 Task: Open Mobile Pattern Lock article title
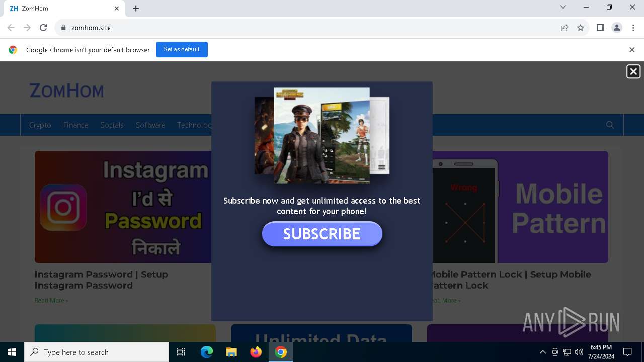512,280
